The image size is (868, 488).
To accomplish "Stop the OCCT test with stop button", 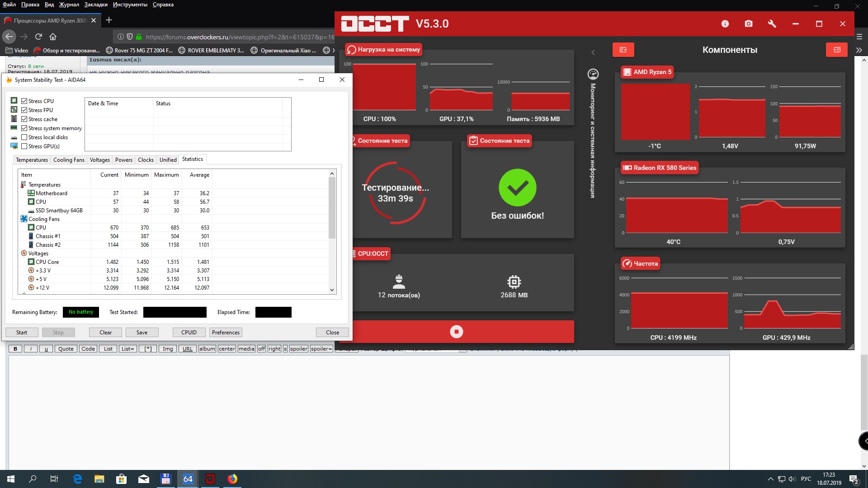I will 456,332.
